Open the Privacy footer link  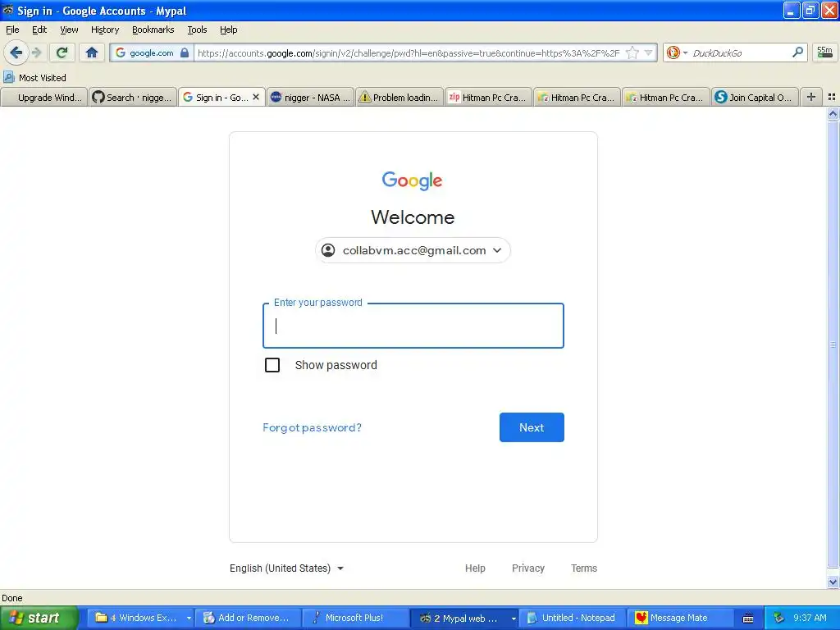point(527,568)
